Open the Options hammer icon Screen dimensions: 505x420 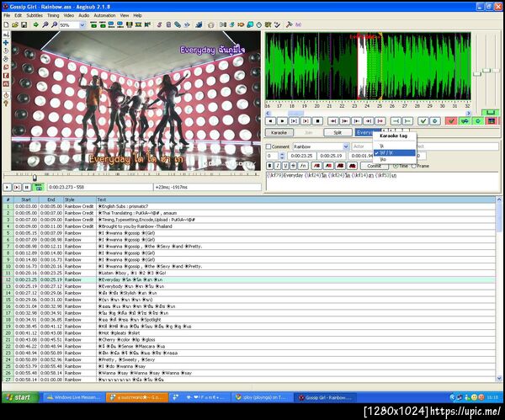point(289,24)
